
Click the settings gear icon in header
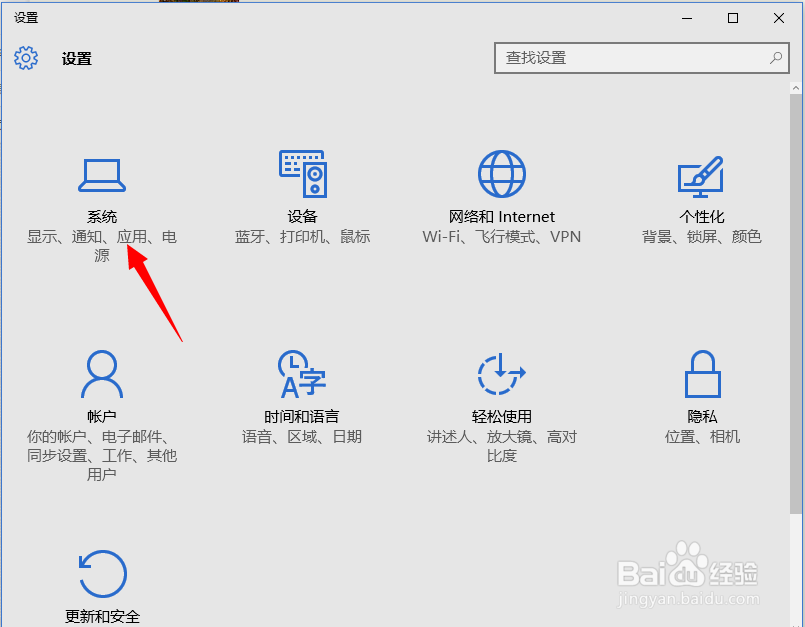tap(26, 58)
